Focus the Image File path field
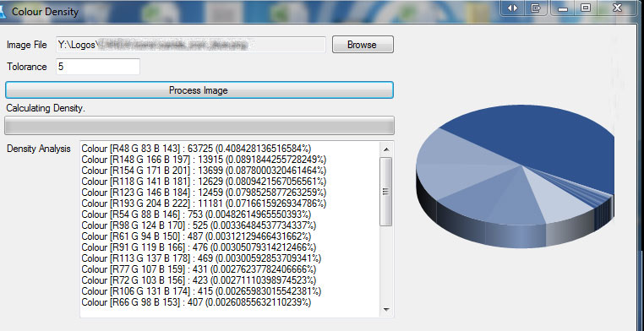644x331 pixels. [x=191, y=45]
